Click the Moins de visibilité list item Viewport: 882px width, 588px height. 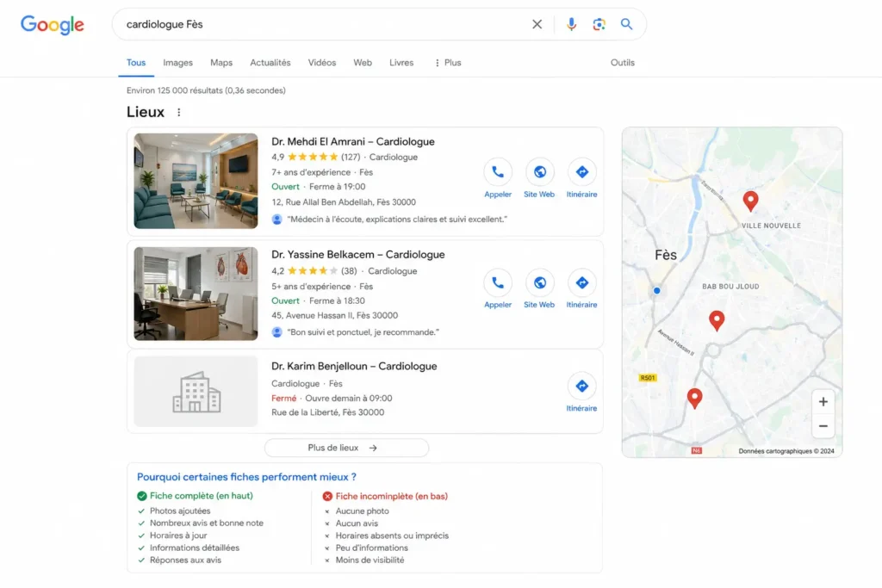370,560
